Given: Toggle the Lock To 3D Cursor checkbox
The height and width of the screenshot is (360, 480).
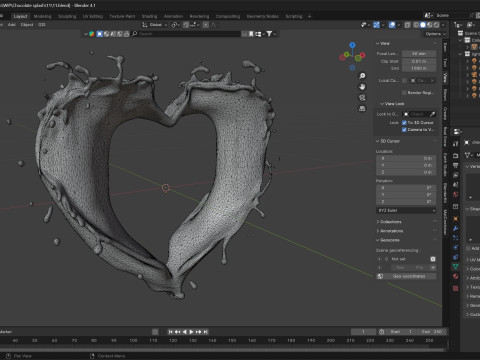Looking at the screenshot, I should coord(404,123).
